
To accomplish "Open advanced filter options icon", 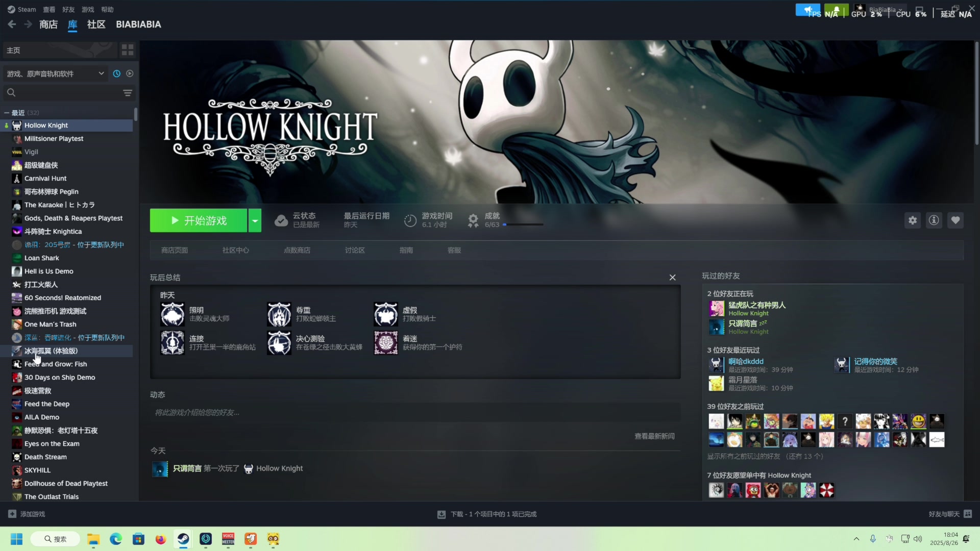I will point(128,93).
